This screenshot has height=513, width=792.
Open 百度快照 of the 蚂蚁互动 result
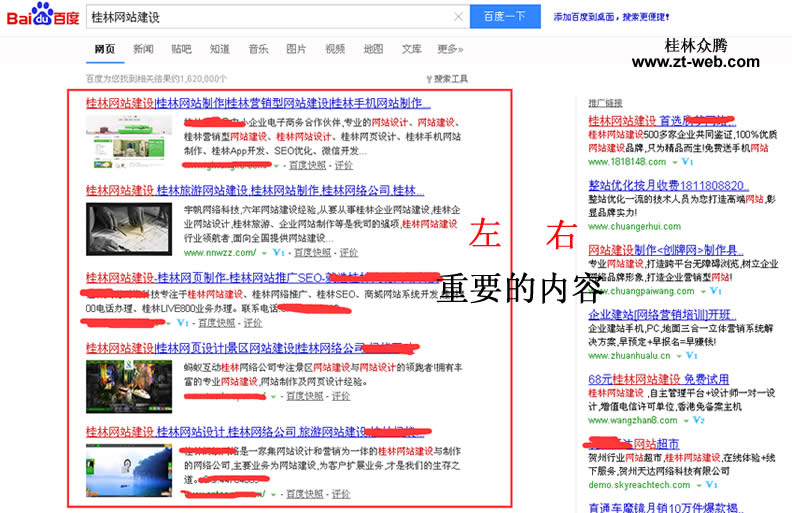point(305,396)
